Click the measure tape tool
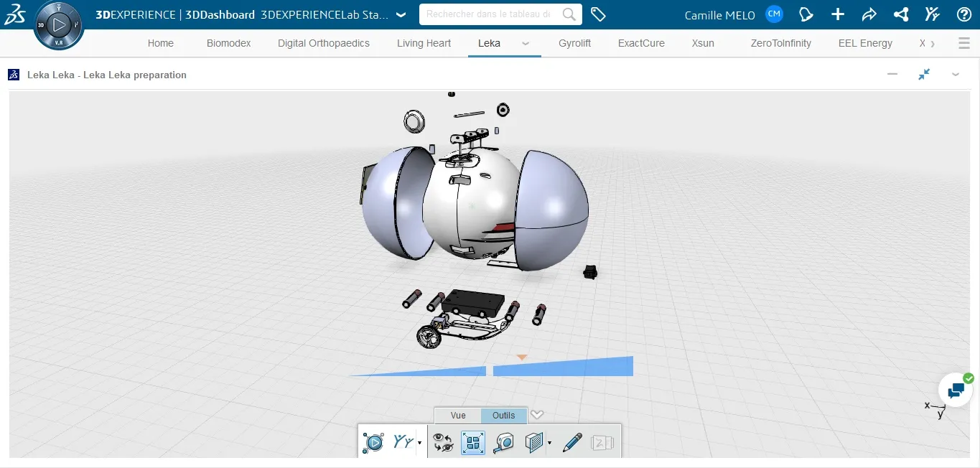Screen dimensions: 980x468 (503, 442)
